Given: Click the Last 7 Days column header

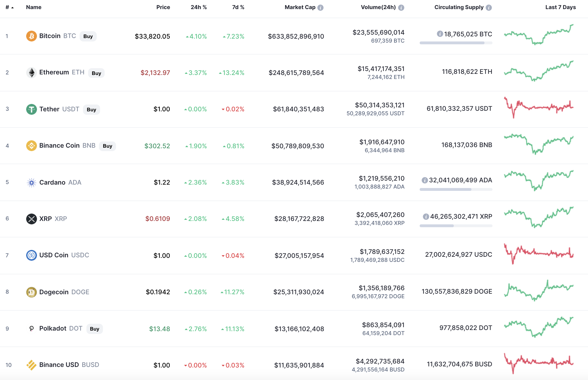Looking at the screenshot, I should tap(560, 7).
